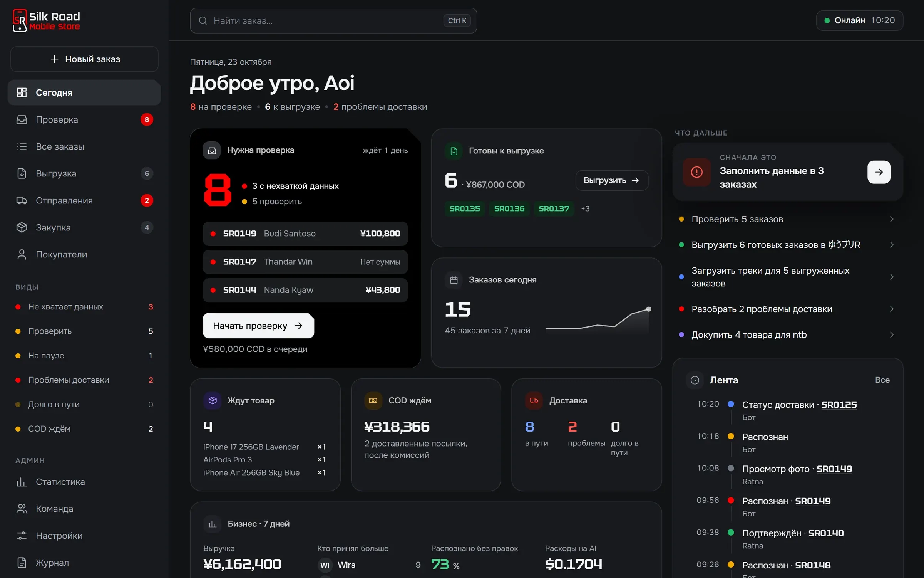
Task: Open Покупатели in the sidebar
Action: [x=84, y=254]
